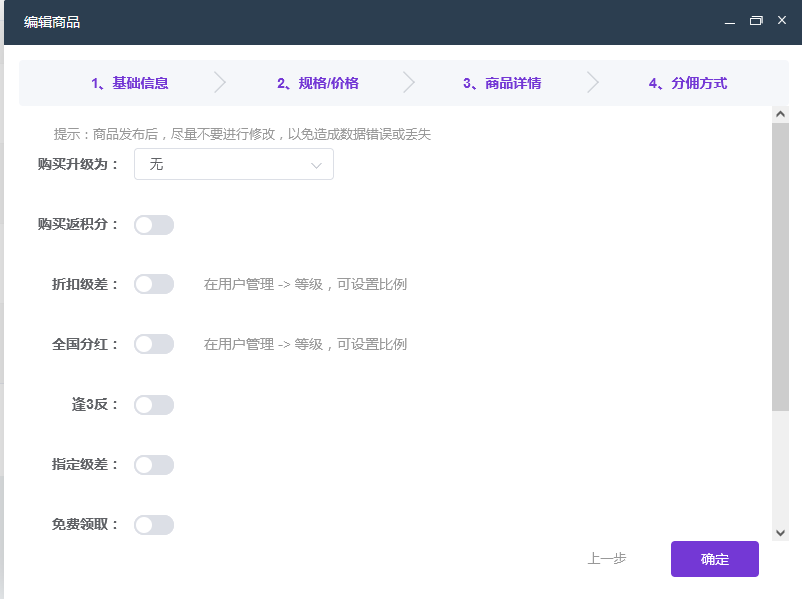802x599 pixels.
Task: Click the 购买升级为 label
Action: pos(78,164)
